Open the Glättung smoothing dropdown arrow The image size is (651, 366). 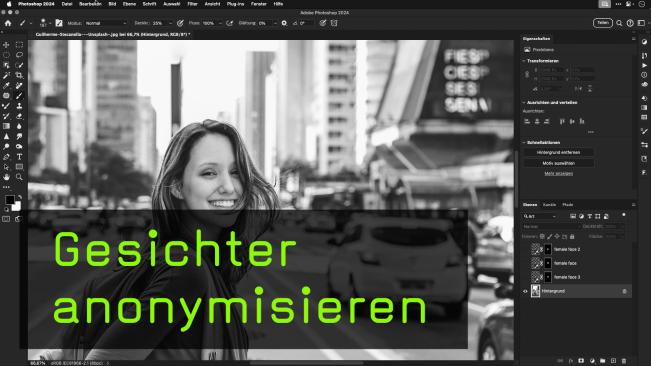pos(275,23)
